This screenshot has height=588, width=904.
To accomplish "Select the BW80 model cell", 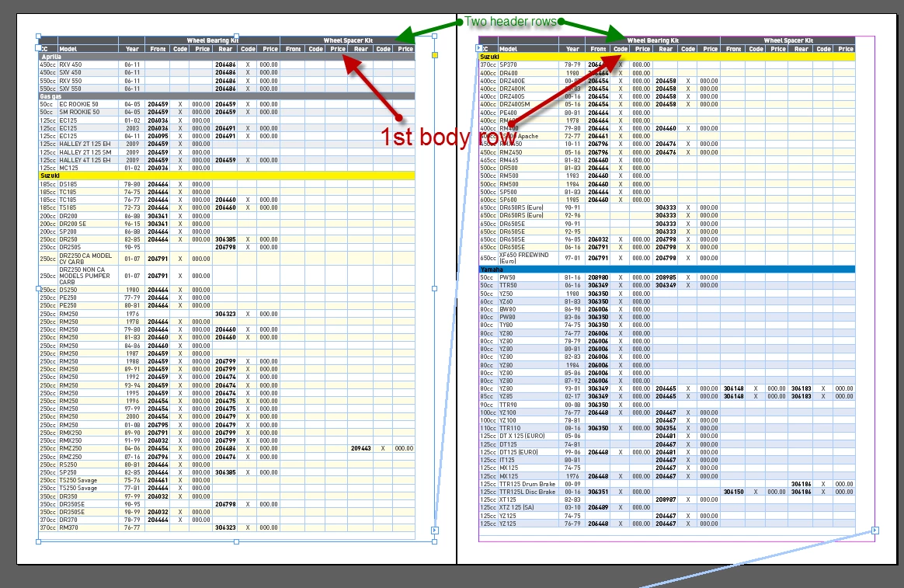I will tap(529, 309).
